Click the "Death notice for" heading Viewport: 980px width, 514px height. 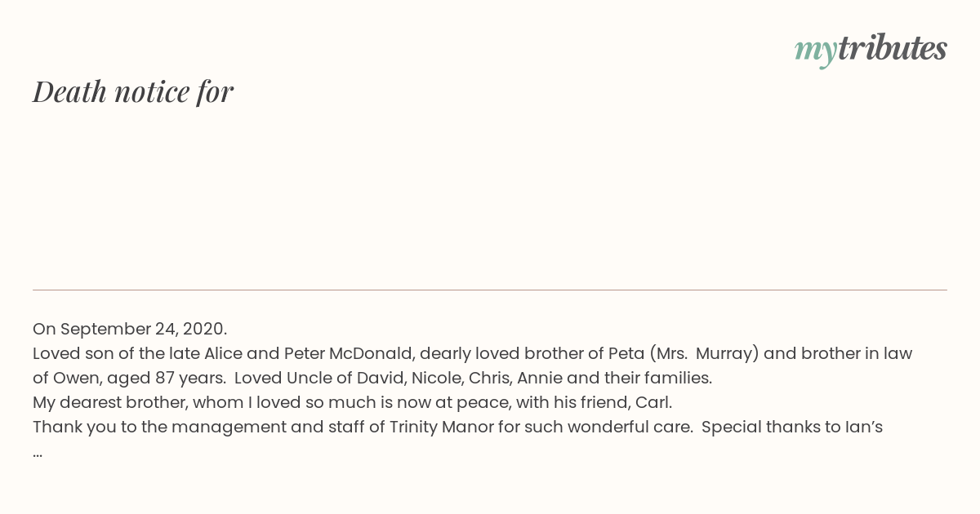click(x=133, y=92)
